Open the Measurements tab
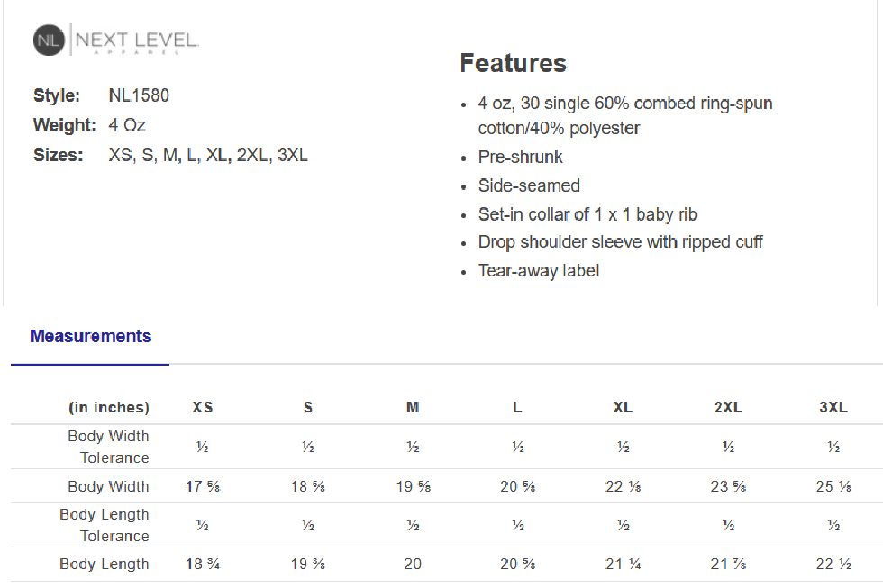883x588 pixels. [90, 337]
